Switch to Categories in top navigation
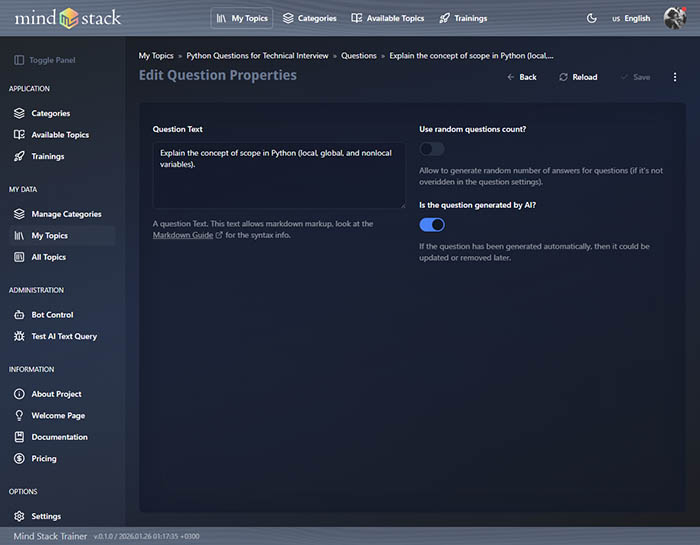 point(309,18)
